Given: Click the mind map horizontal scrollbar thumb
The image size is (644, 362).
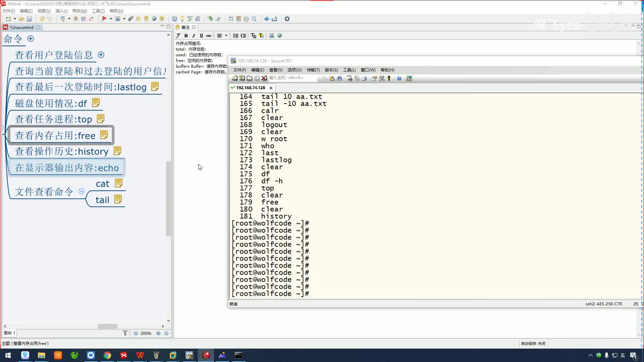Looking at the screenshot, I should point(107,326).
